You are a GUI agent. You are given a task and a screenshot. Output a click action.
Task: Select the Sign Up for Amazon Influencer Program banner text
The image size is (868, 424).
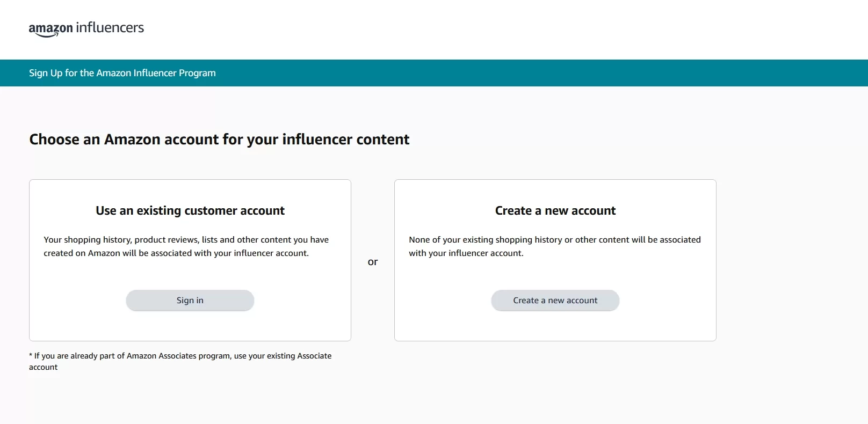point(122,73)
